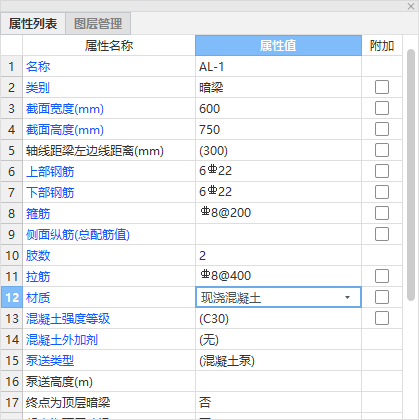Select the 现浇混凝土 combo box value
This screenshot has width=419, height=420.
point(278,297)
